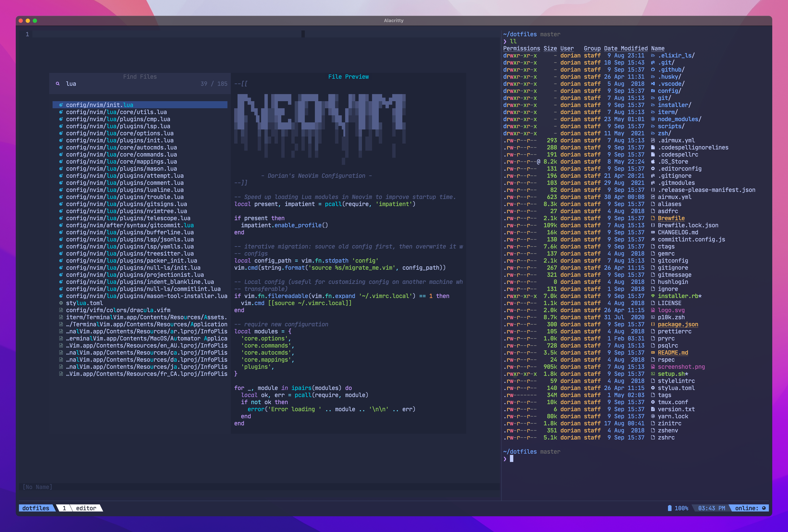Viewport: 788px width, 532px height.
Task: Click the JSON braces icon beside .release-please-manifest.json
Action: [653, 190]
